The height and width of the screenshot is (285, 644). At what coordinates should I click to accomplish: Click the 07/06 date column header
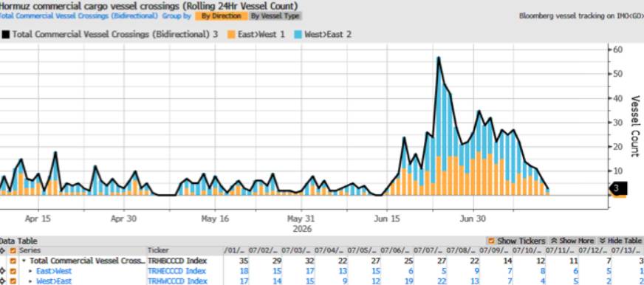pyautogui.click(x=395, y=250)
